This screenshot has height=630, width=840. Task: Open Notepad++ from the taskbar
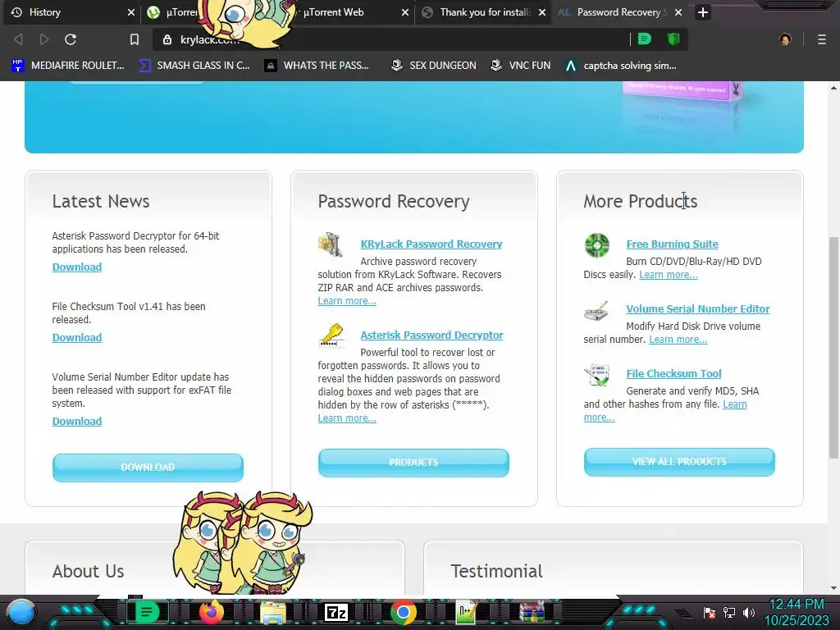point(466,612)
